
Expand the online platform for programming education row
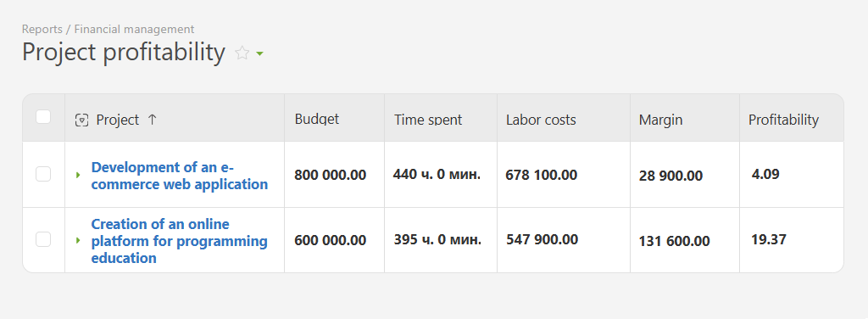[78, 240]
